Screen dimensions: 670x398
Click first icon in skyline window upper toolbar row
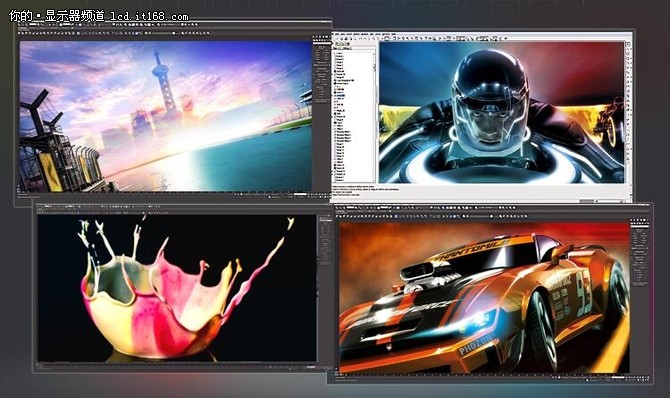click(x=20, y=25)
